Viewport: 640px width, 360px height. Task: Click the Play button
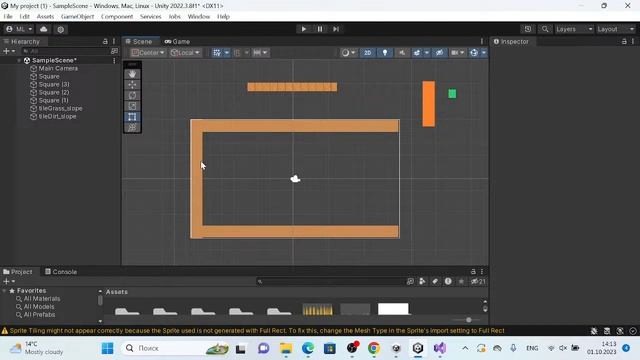tap(303, 29)
